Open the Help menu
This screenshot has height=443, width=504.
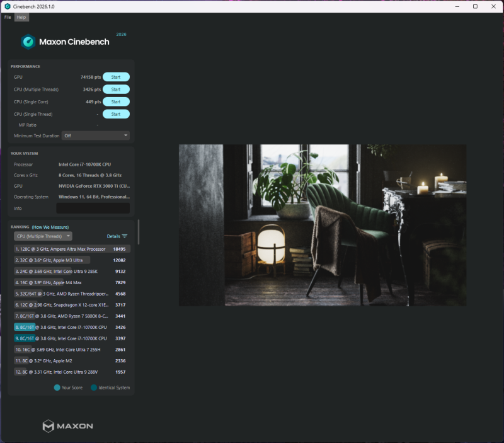pos(21,18)
